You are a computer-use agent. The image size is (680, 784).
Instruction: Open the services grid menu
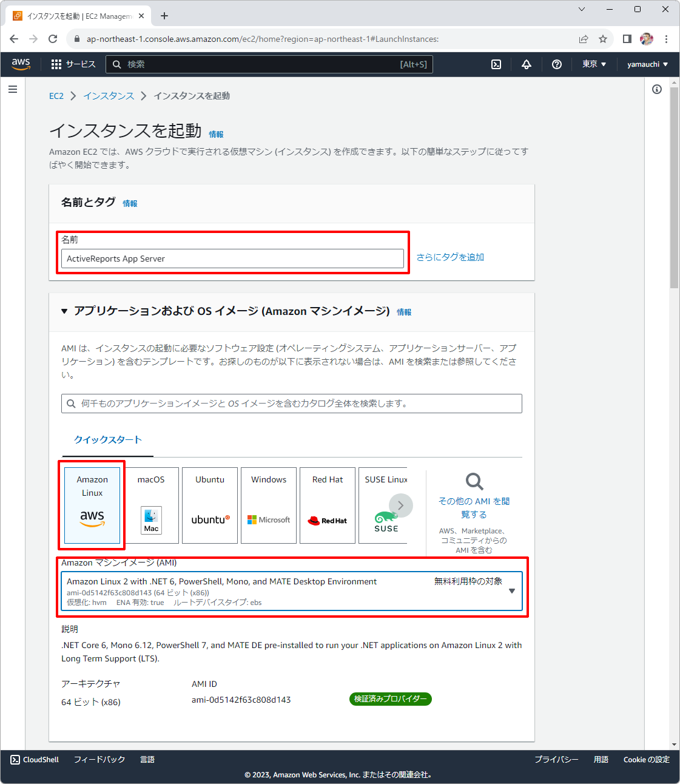coord(56,64)
